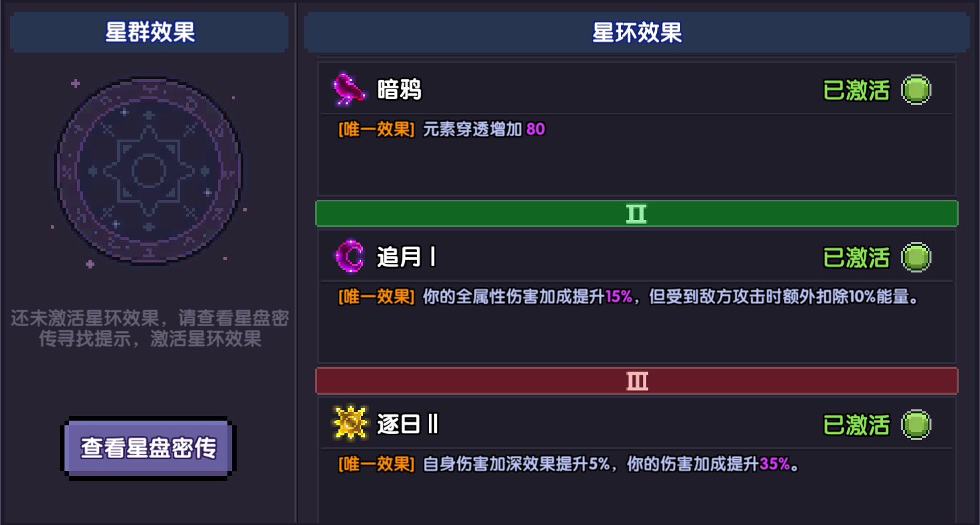Toggle the green activation orb for 暗鸦
980x525 pixels.
click(916, 90)
